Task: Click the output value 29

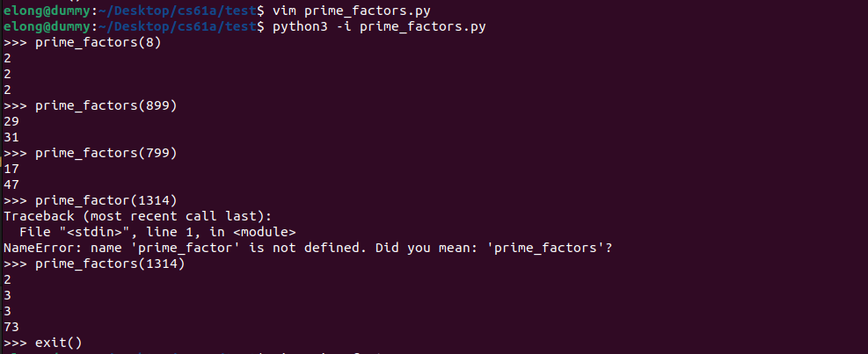Action: point(11,121)
